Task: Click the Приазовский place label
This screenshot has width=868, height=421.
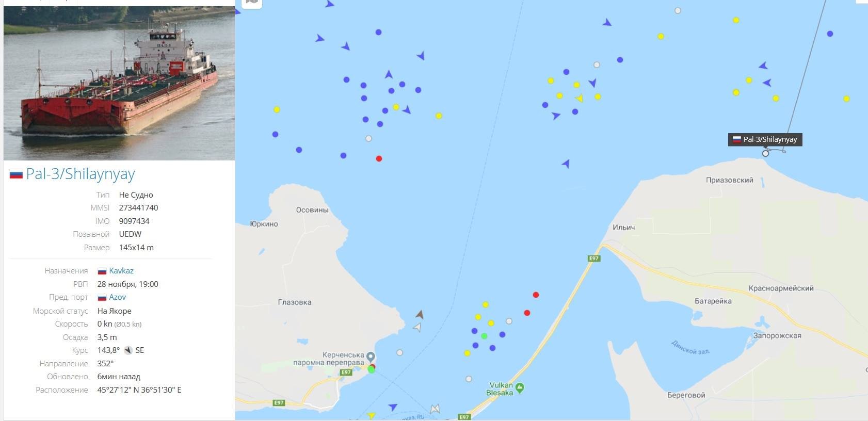Action: 729,180
